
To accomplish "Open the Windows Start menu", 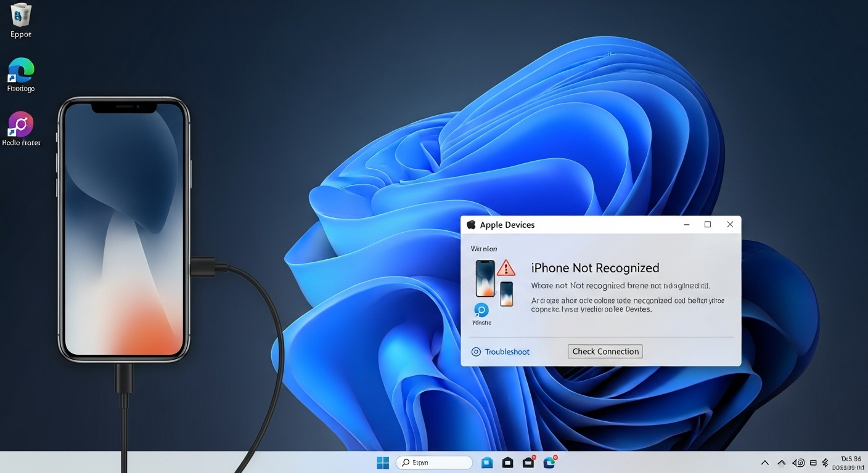I will click(x=383, y=463).
